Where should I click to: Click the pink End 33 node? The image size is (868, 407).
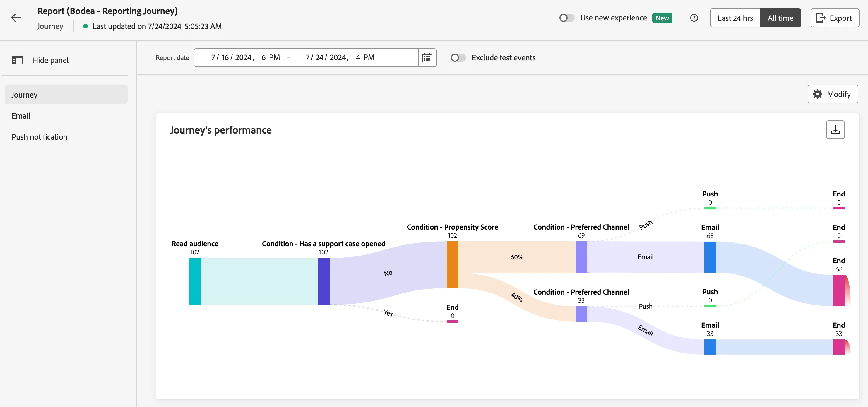pyautogui.click(x=839, y=347)
